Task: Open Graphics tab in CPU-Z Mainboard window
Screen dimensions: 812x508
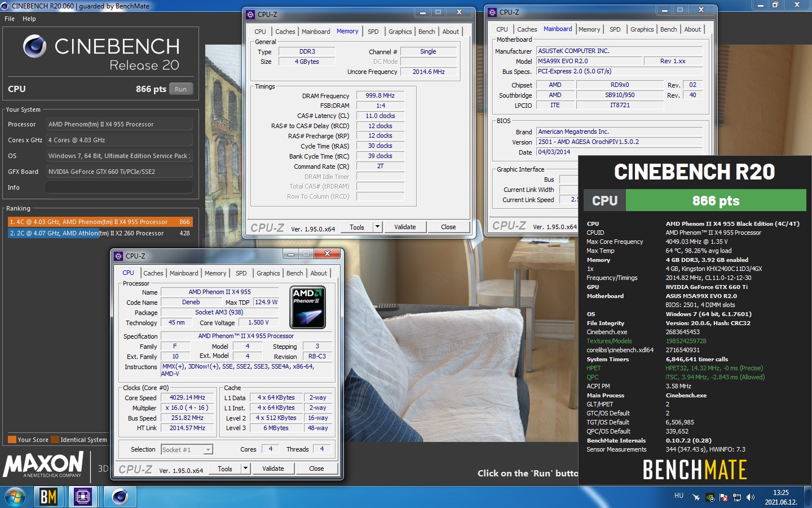Action: [x=642, y=29]
